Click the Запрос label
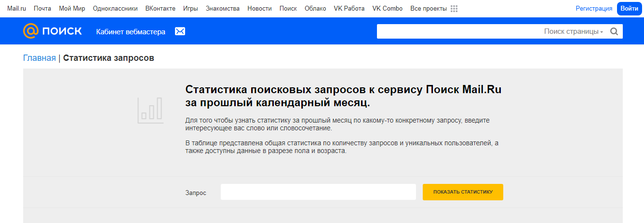The width and height of the screenshot is (644, 223). pos(196,193)
